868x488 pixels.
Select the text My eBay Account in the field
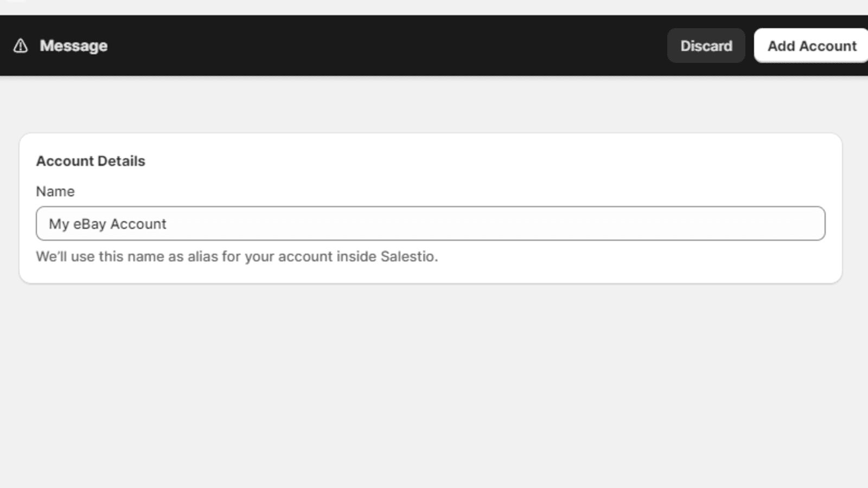[x=107, y=223]
